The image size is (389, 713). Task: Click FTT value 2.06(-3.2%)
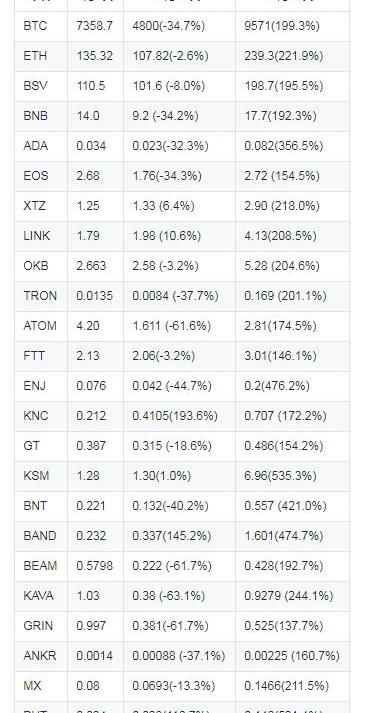point(164,356)
